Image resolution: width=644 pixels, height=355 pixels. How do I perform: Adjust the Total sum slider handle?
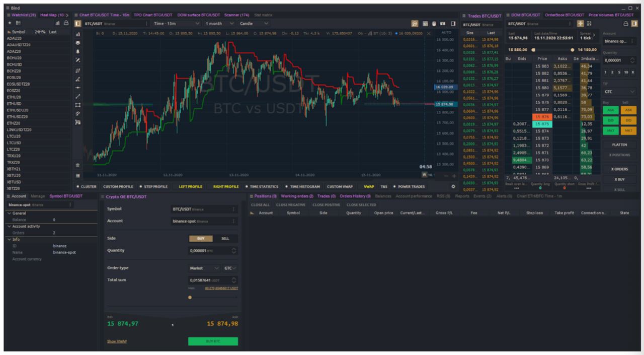[x=190, y=297]
